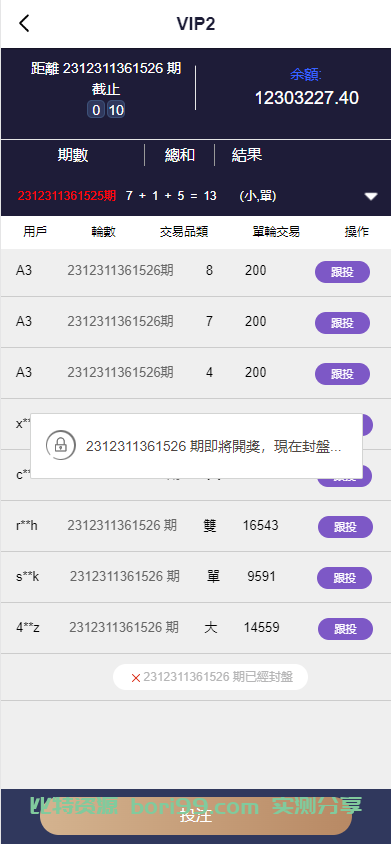
Task: Click the 大 category in 4**z row
Action: (x=211, y=627)
